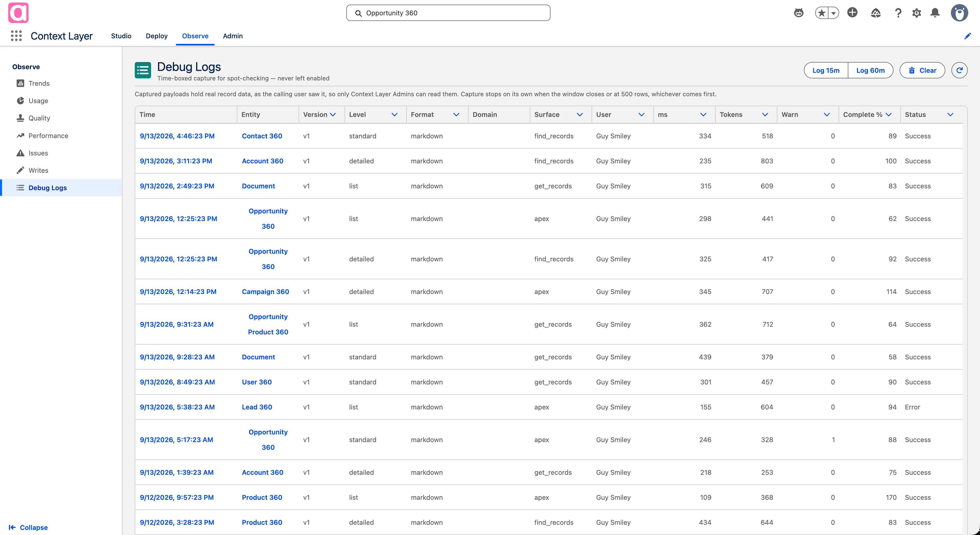Switch to the Admin tab
The height and width of the screenshot is (535, 980).
point(232,36)
